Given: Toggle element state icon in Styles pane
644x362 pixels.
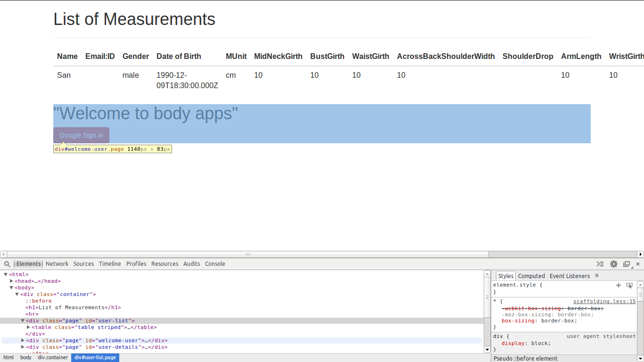Looking at the screenshot, I should (629, 285).
